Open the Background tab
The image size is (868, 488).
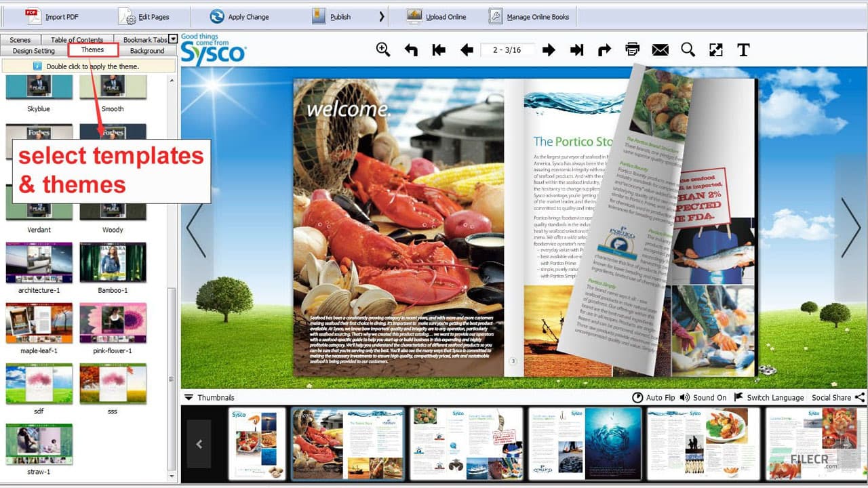coord(147,50)
